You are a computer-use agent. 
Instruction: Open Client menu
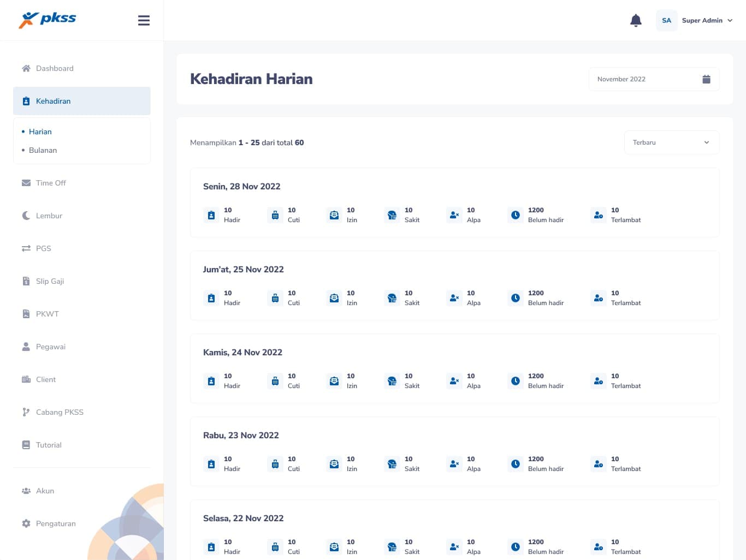(x=82, y=379)
